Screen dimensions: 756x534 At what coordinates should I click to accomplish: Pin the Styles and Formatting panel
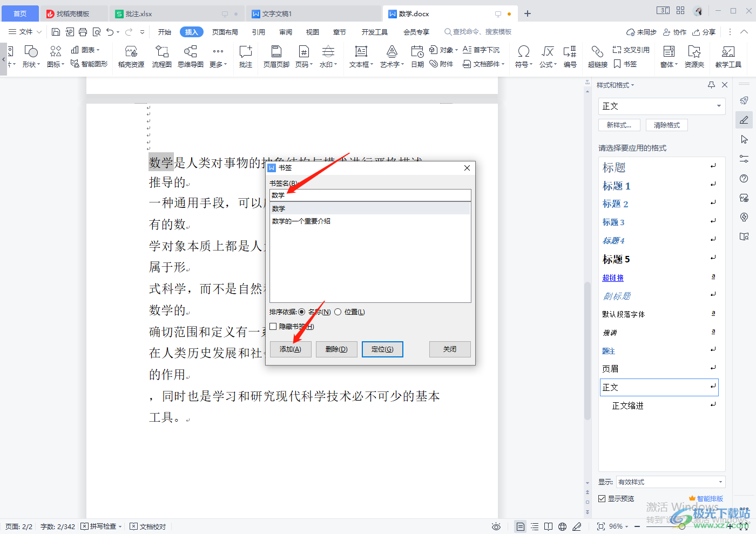[x=711, y=85]
